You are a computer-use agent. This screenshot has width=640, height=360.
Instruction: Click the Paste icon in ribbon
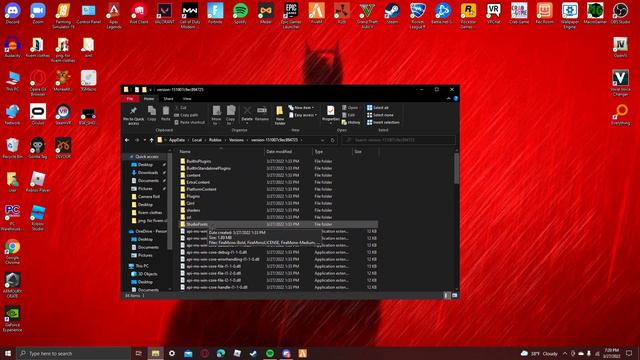click(165, 113)
